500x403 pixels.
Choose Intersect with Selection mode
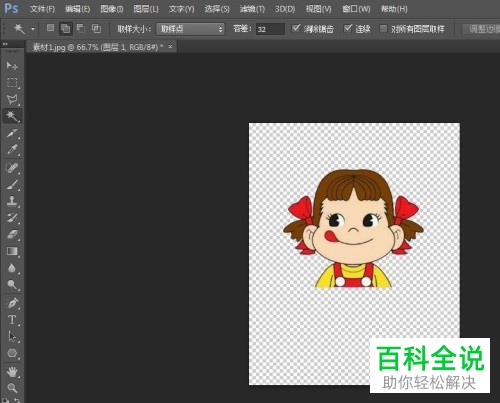click(x=96, y=28)
